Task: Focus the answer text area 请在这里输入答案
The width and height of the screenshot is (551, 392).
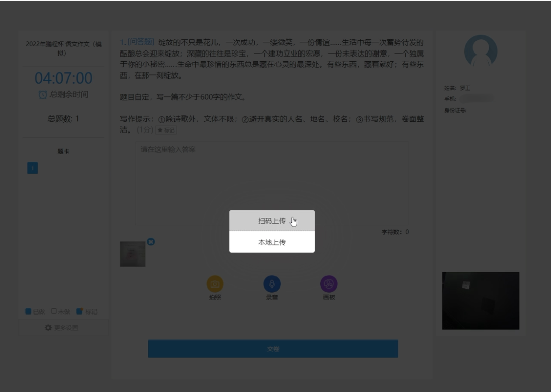Action: [272, 183]
